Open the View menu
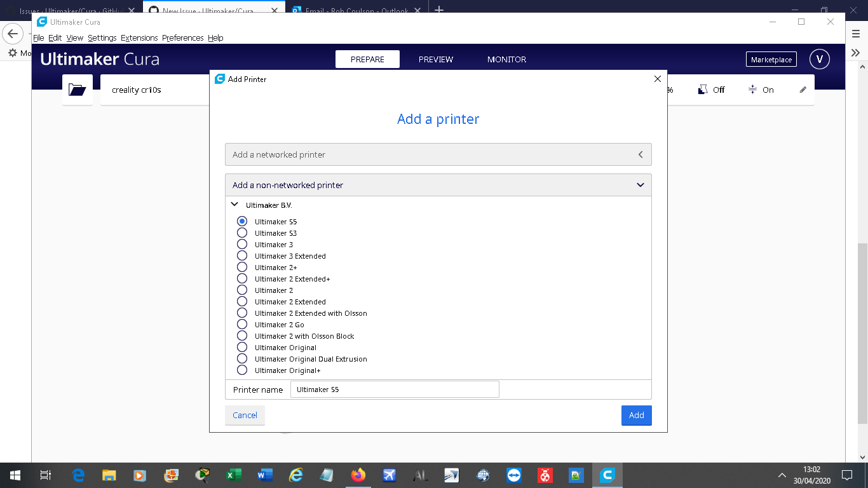The height and width of the screenshot is (488, 868). click(x=75, y=38)
